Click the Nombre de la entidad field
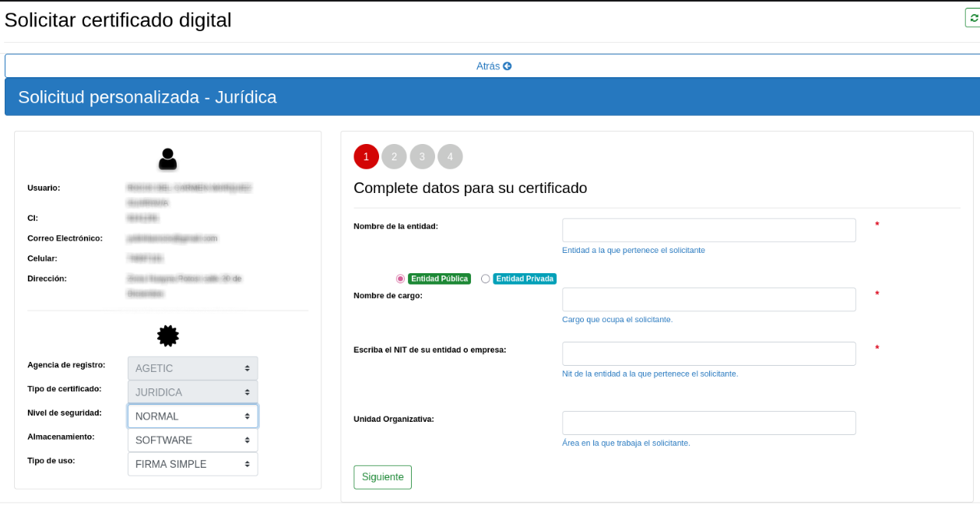The image size is (980, 509). (708, 230)
